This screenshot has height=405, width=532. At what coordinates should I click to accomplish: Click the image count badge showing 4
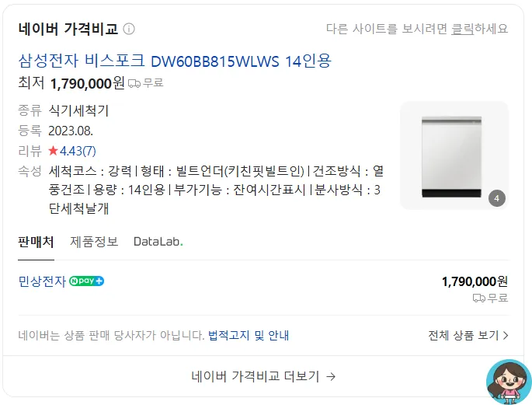[497, 198]
